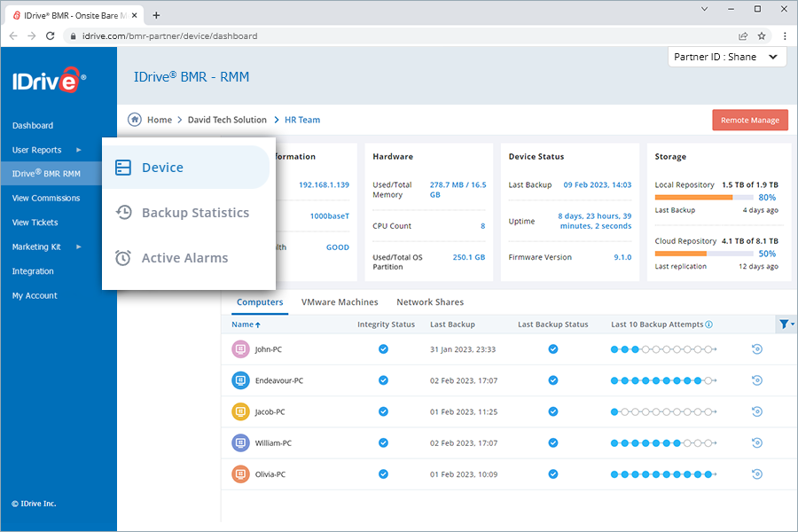Open David Tech Solution breadcrumb
The height and width of the screenshot is (532, 798).
[x=227, y=120]
